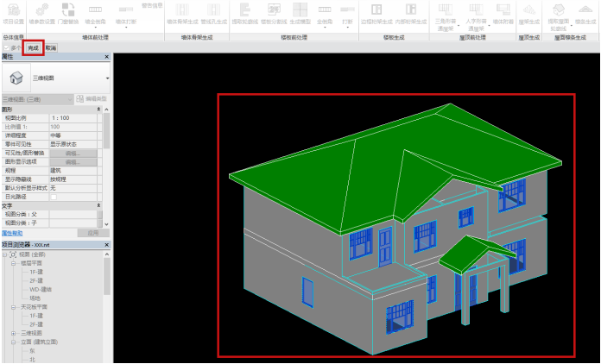Collapse the 文字 properties section
601x364 pixels.
point(99,206)
